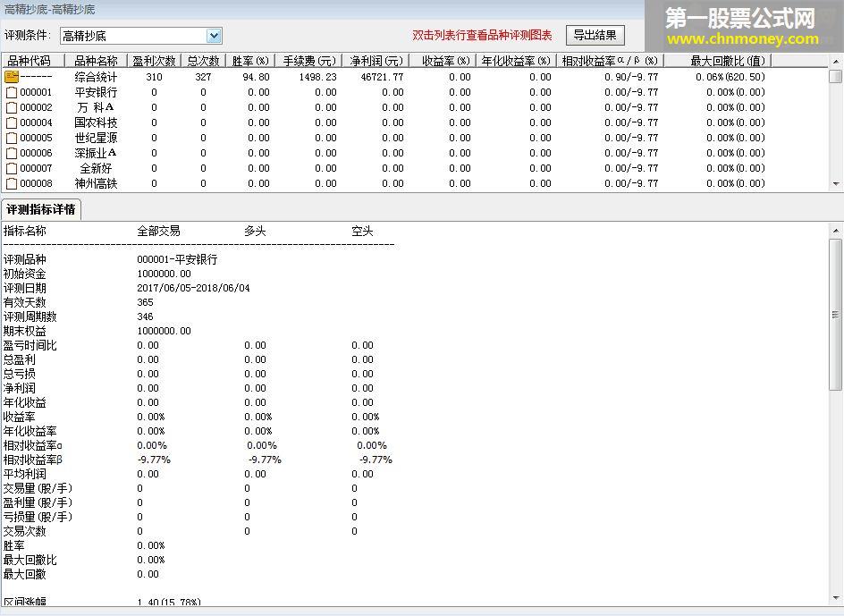Viewport: 844px width, 616px height.
Task: Click the document icon next to 000005
Action: tap(12, 138)
